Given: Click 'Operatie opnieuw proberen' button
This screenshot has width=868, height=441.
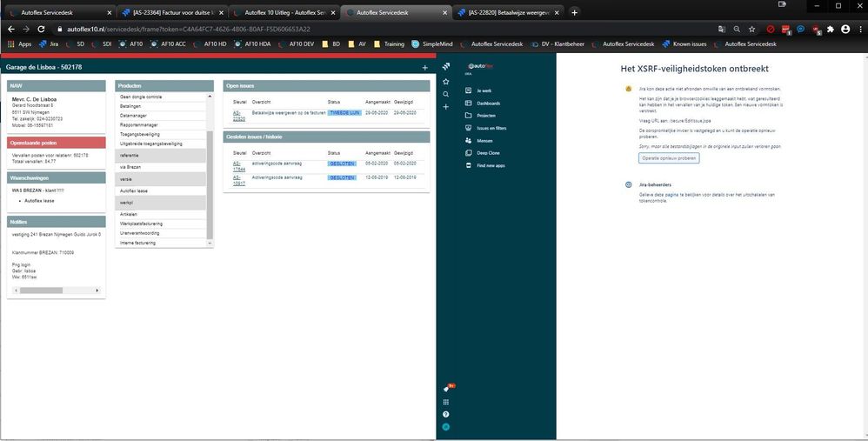Looking at the screenshot, I should pos(669,158).
